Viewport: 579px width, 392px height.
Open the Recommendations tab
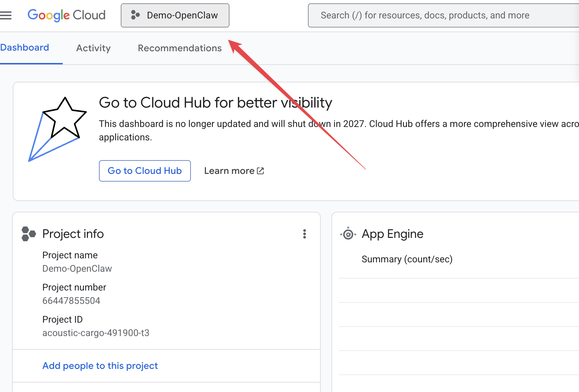coord(179,48)
